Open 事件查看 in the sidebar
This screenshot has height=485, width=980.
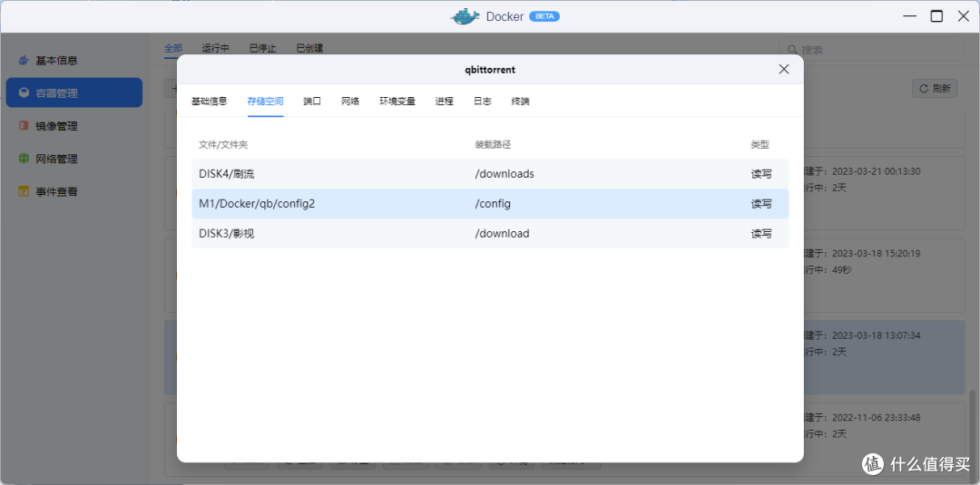(74, 191)
